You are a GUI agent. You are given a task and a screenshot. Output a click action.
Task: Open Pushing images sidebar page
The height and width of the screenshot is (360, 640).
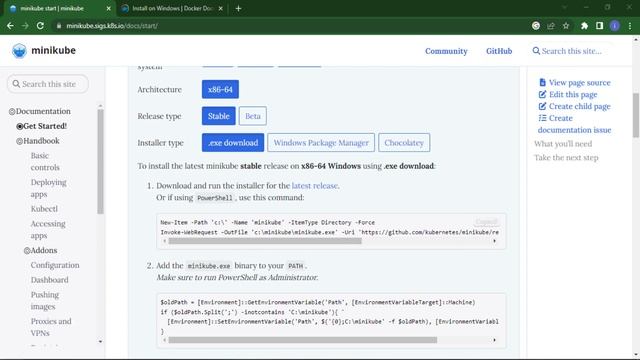click(x=45, y=301)
